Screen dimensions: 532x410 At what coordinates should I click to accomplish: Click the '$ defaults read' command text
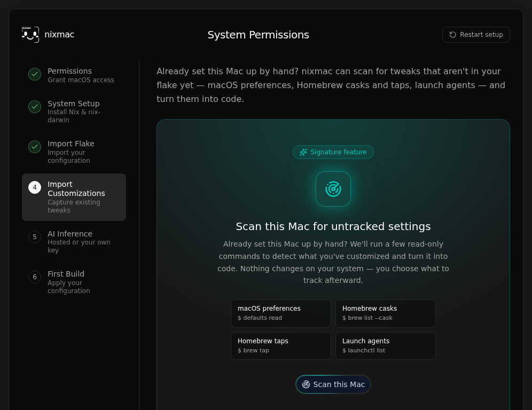pyautogui.click(x=260, y=318)
